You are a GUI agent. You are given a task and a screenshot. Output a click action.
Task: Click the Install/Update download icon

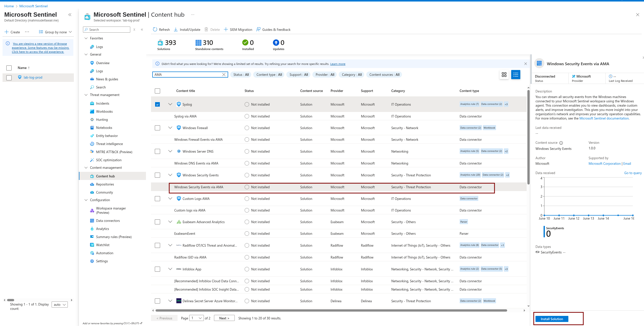176,30
